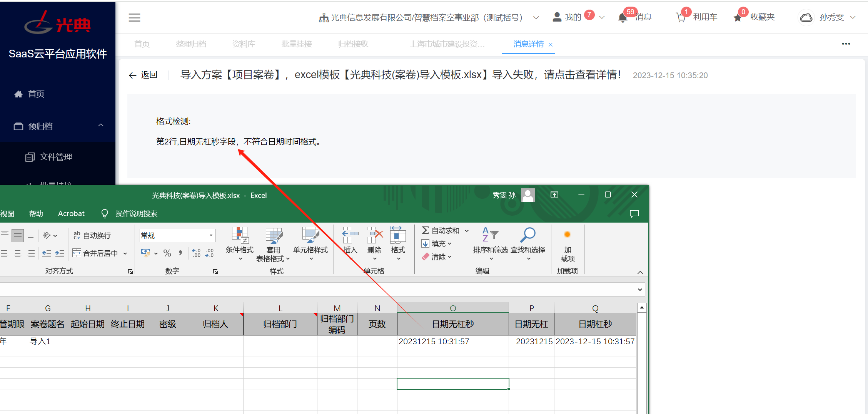
Task: Click Excel 单元格样式 icon
Action: (310, 235)
